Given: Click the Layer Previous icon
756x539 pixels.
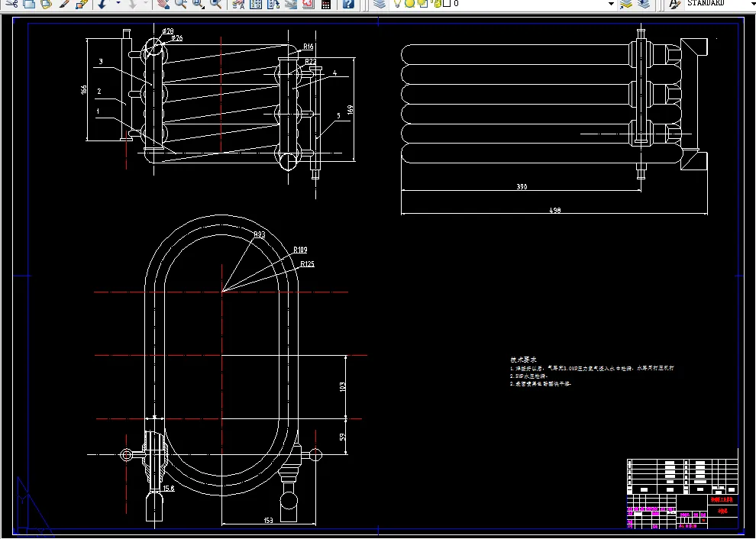Looking at the screenshot, I should tap(644, 3).
